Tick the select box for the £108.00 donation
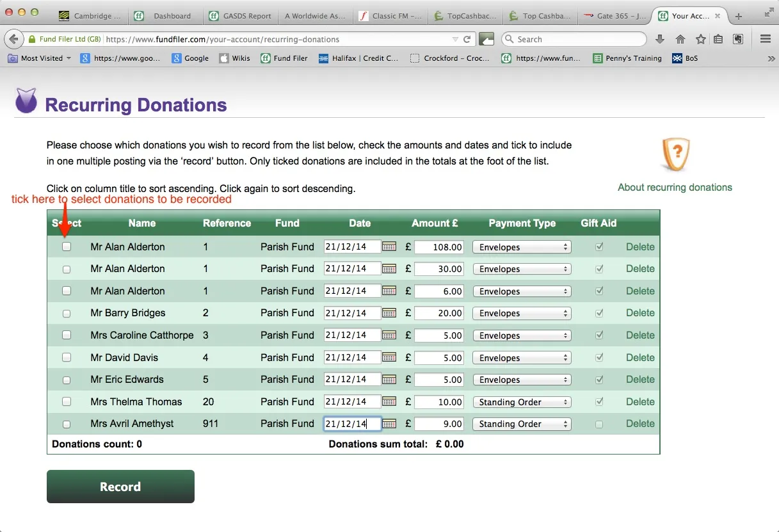 pos(67,246)
